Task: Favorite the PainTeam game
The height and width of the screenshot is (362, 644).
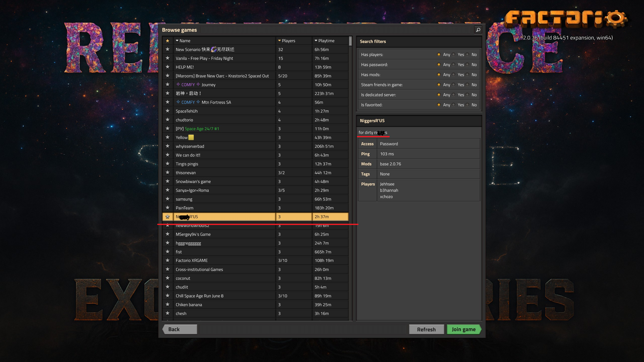Action: point(168,208)
